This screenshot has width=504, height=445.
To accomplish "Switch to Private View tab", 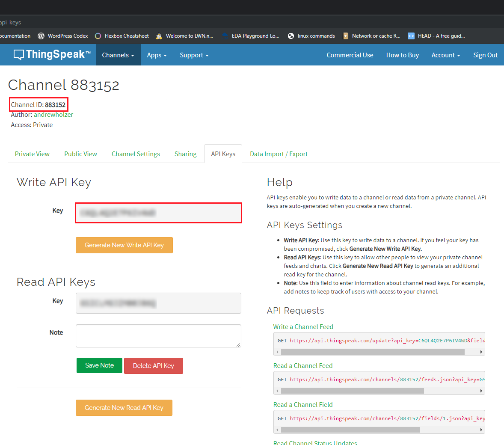I will (x=32, y=154).
